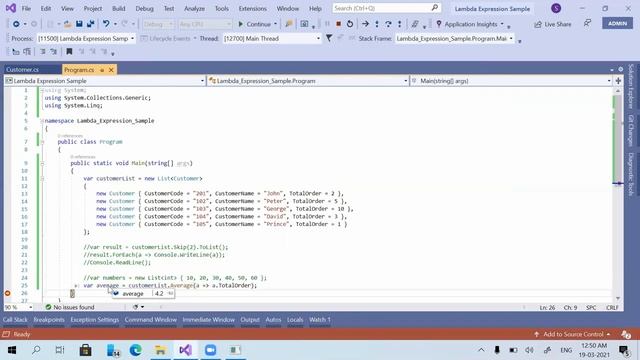Switch to the Customer.cs tab
The width and height of the screenshot is (640, 360).
[x=23, y=70]
